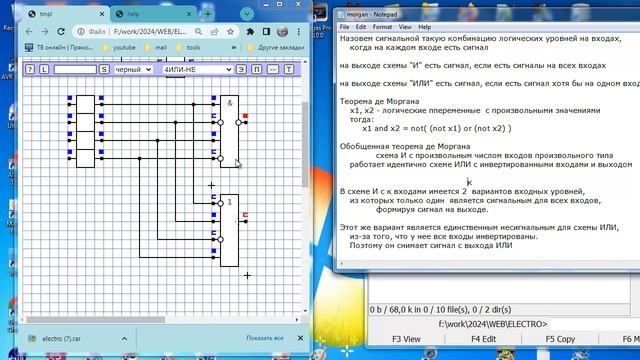The image size is (640, 360).
Task: Open Notepad Format menu
Action: click(382, 27)
